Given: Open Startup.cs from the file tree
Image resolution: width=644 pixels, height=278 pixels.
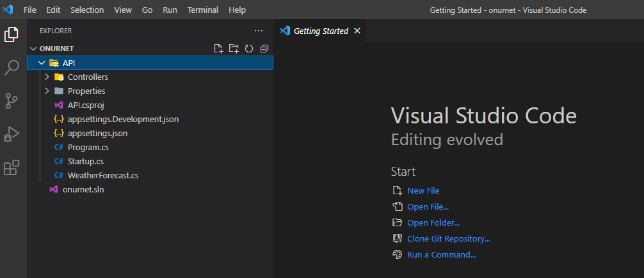Looking at the screenshot, I should coord(150,162).
